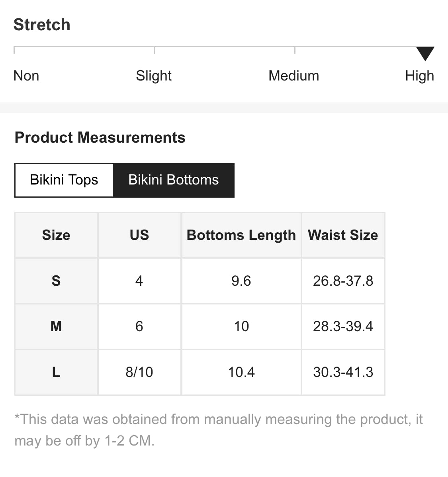The width and height of the screenshot is (448, 477).
Task: Switch to the Bikini Tops tab
Action: 64,180
